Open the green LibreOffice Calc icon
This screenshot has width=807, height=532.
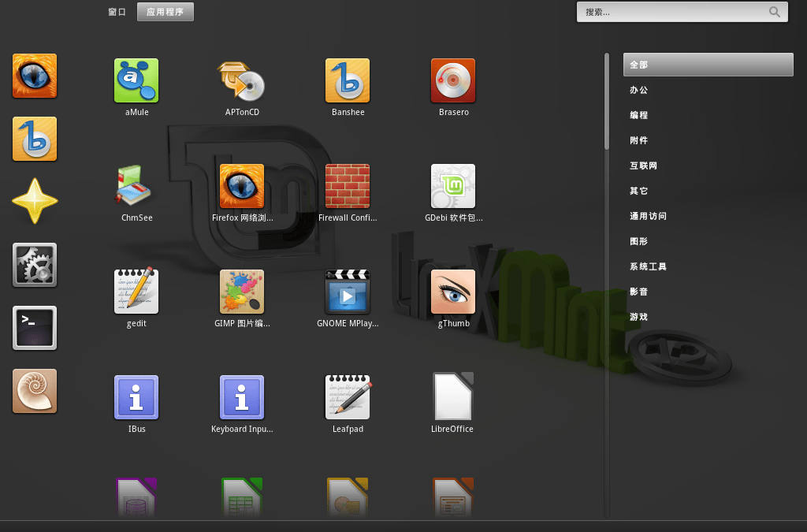(242, 498)
